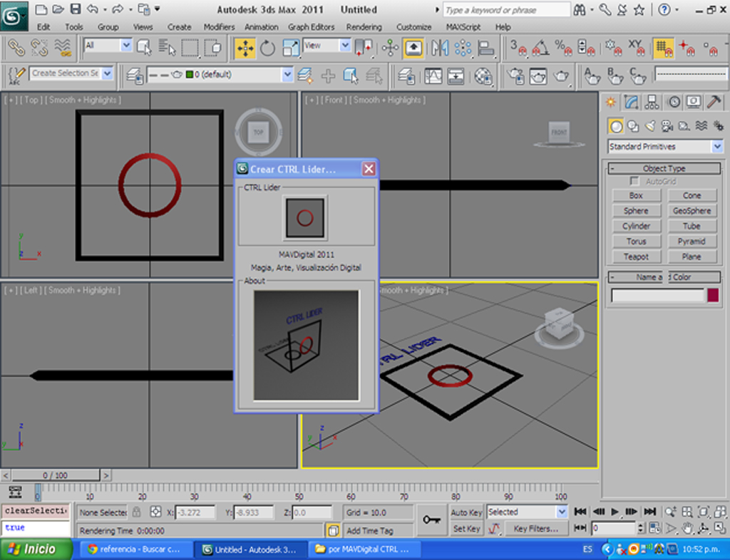730x560 pixels.
Task: Click the Bind to Space Warp icon
Action: (63, 48)
